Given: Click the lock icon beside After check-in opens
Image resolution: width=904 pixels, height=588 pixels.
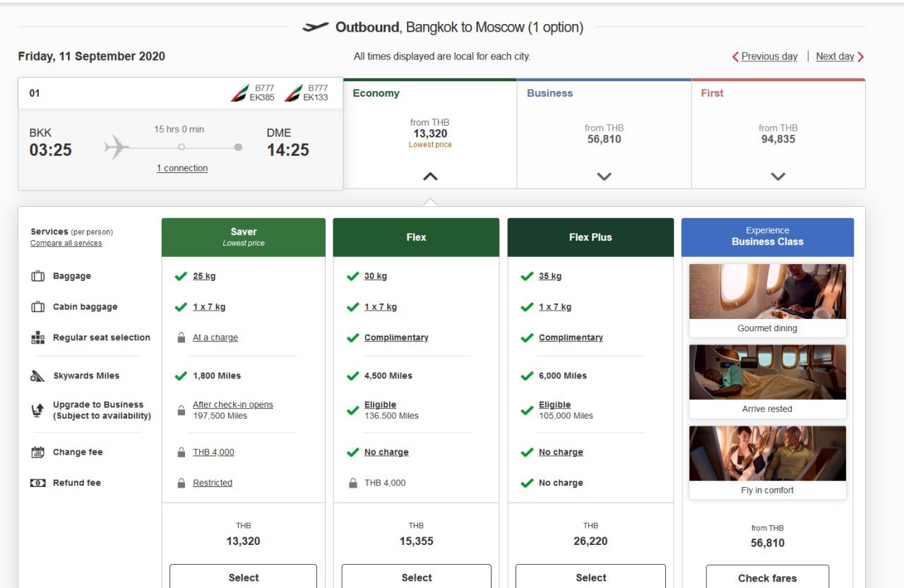Looking at the screenshot, I should click(181, 410).
